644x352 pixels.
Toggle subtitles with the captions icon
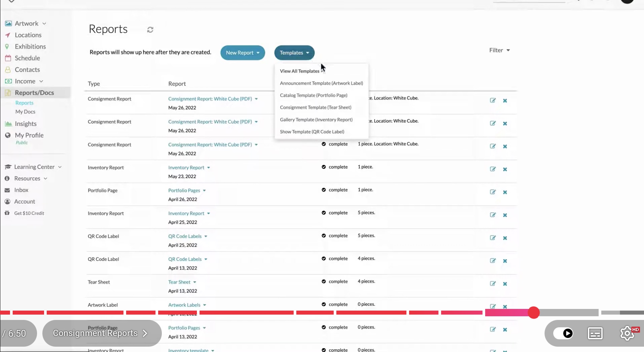point(595,333)
